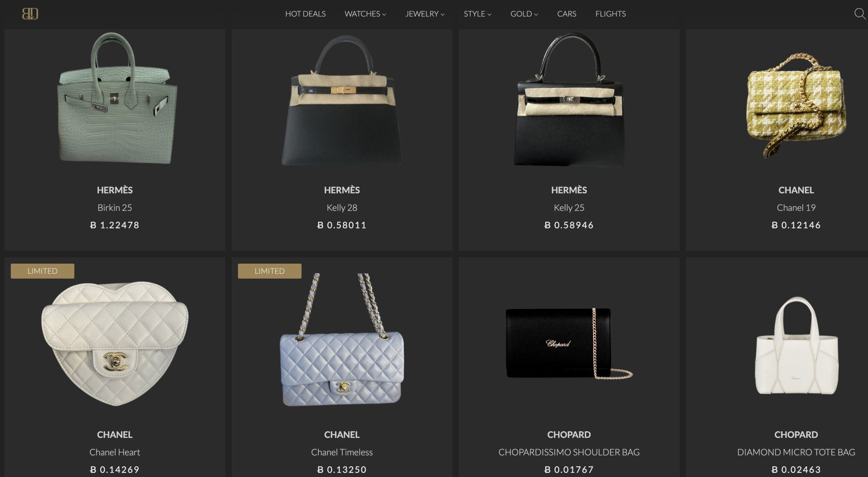Click the Limited badge on Chanel Heart
868x477 pixels.
(42, 271)
